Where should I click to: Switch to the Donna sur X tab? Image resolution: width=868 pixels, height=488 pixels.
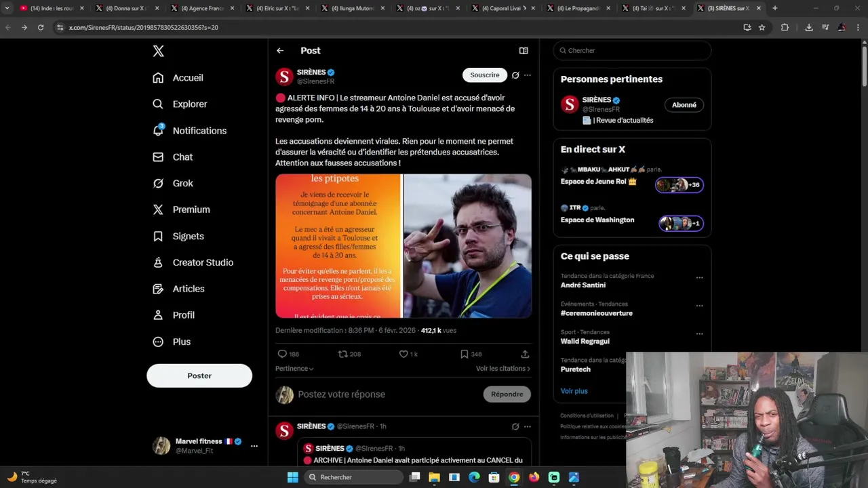(127, 8)
